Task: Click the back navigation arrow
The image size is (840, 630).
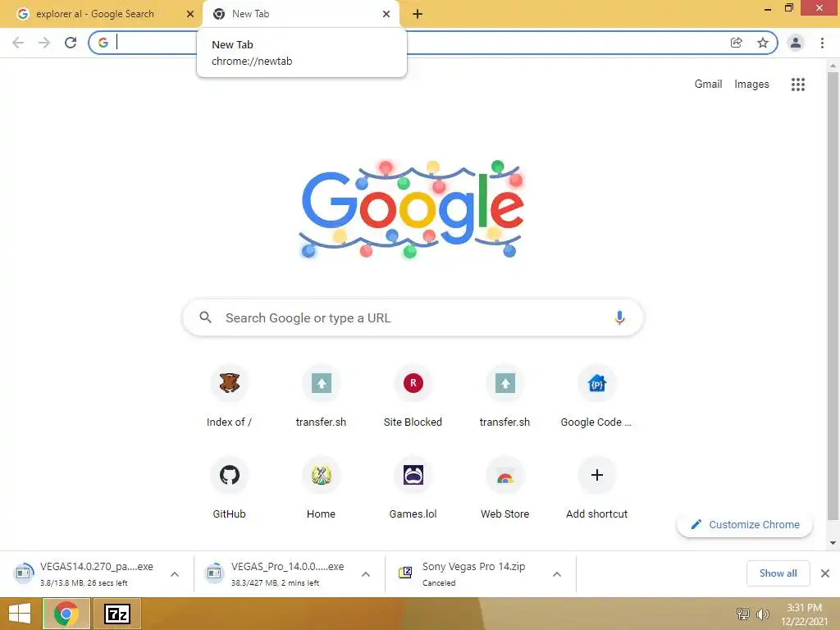Action: 18,43
